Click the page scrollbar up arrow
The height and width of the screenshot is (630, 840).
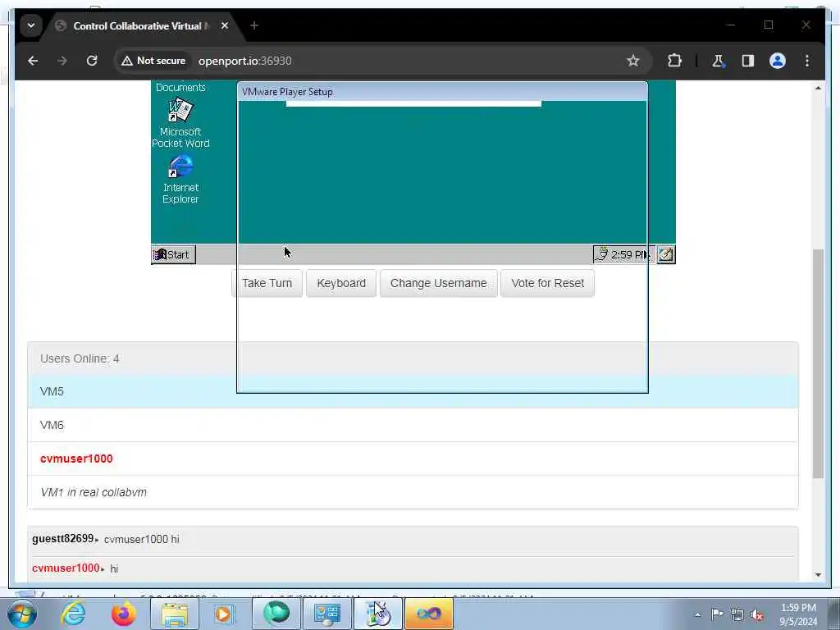pyautogui.click(x=818, y=88)
